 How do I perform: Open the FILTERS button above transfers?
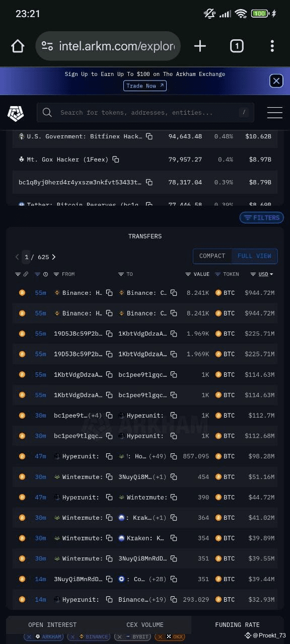pos(262,218)
